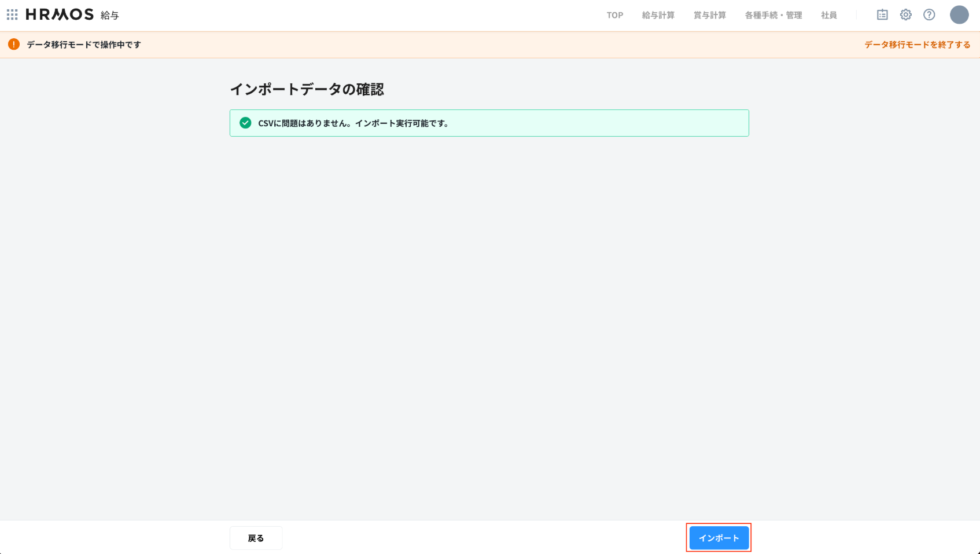Click the green success checkmark icon
This screenshot has height=554, width=980.
(245, 123)
